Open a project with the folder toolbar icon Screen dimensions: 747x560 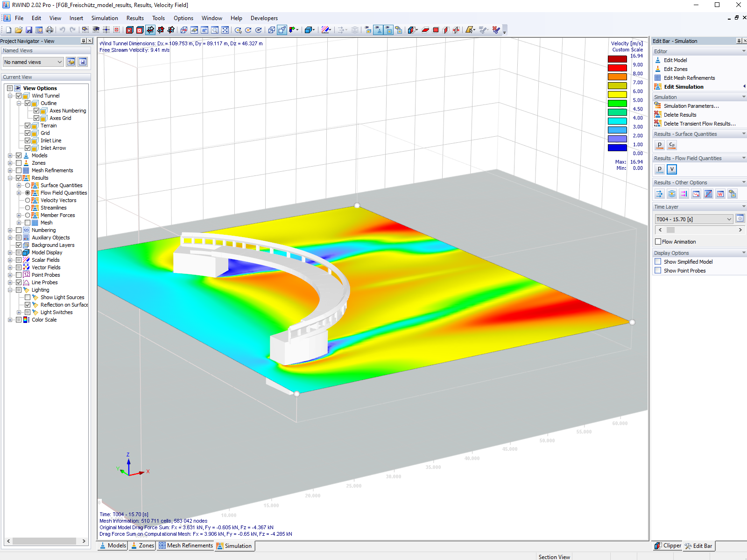(x=19, y=29)
